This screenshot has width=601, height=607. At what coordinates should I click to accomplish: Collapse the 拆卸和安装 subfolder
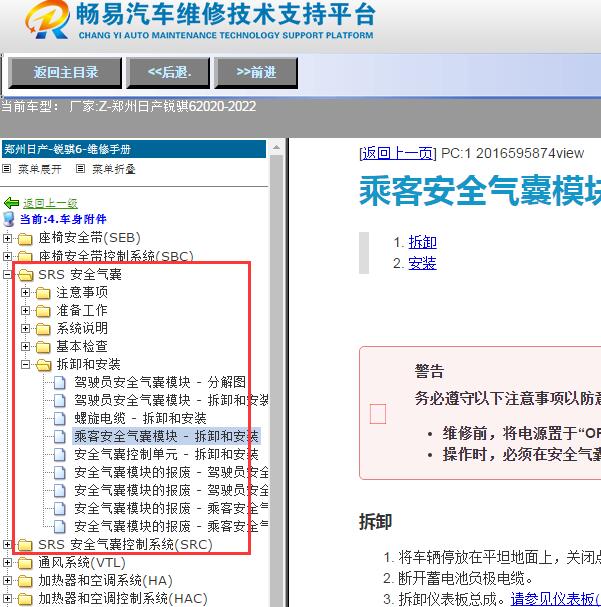click(26, 364)
